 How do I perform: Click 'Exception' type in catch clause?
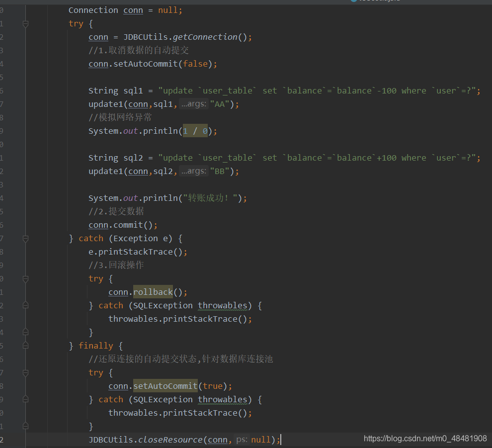pyautogui.click(x=136, y=239)
